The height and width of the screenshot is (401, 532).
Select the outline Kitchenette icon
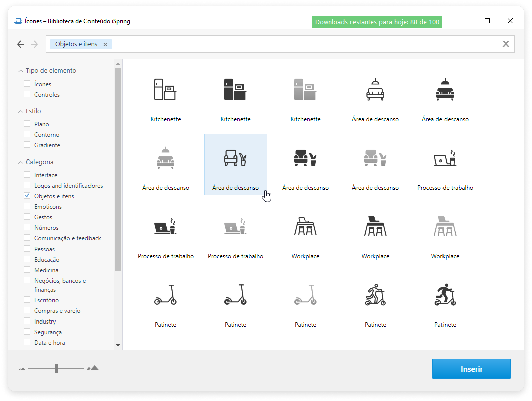(165, 90)
